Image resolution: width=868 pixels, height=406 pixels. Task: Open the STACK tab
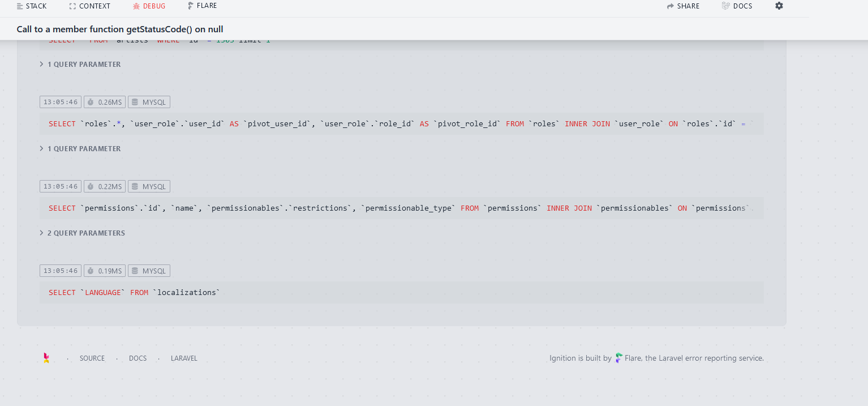32,6
